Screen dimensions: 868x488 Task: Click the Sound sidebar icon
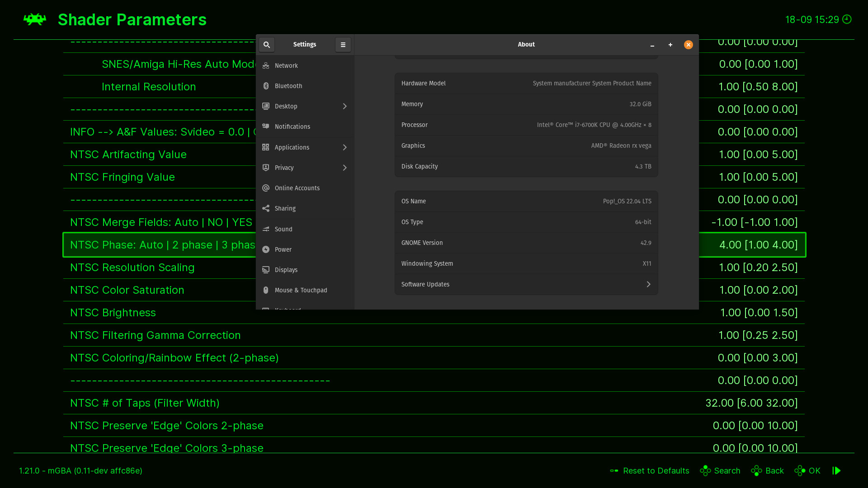(266, 229)
